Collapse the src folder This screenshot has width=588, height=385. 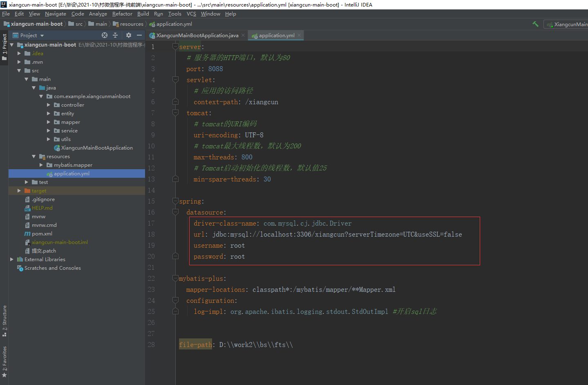pos(19,71)
